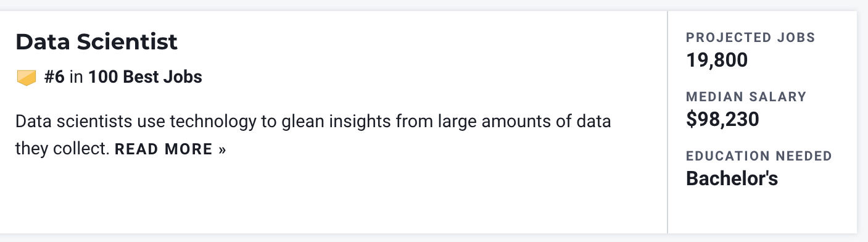
Task: Open the Data Scientist job title
Action: click(x=96, y=42)
